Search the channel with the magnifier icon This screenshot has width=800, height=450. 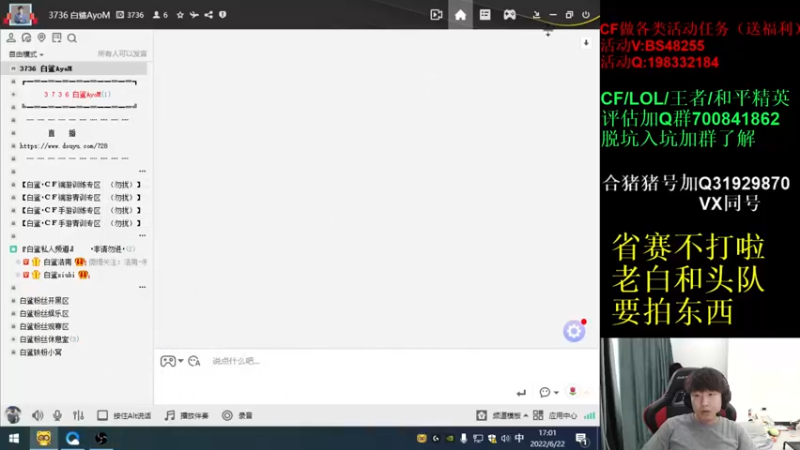click(x=72, y=38)
